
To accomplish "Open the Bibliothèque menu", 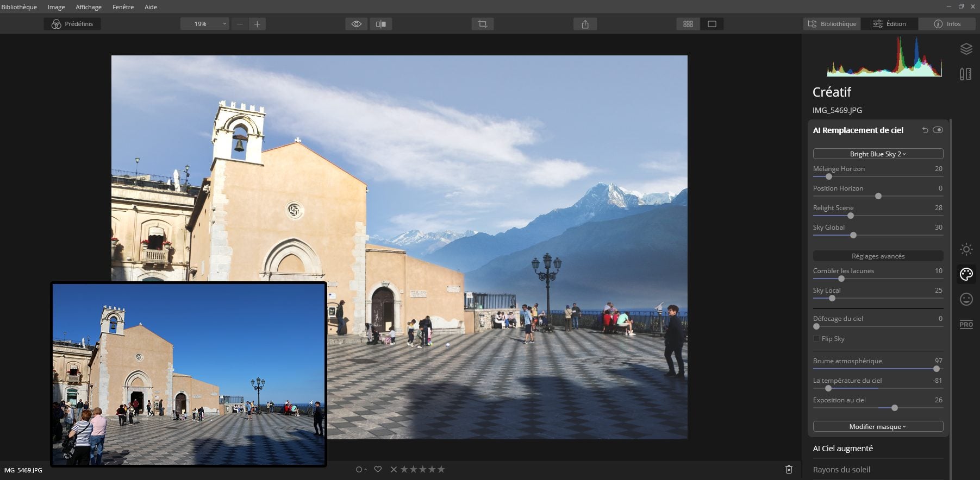I will 19,7.
